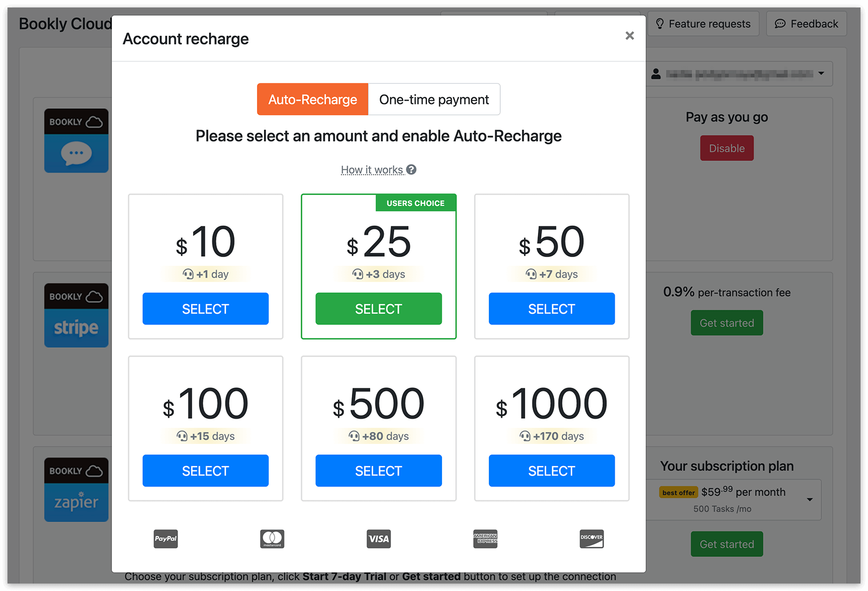Click the Visa payment icon
The width and height of the screenshot is (868, 591).
coord(379,539)
